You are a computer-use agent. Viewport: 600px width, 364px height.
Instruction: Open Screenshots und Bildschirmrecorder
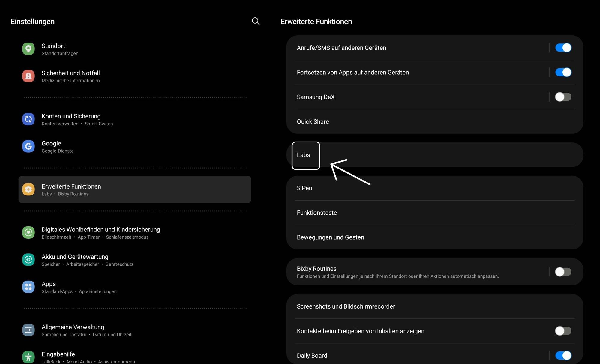click(435, 306)
